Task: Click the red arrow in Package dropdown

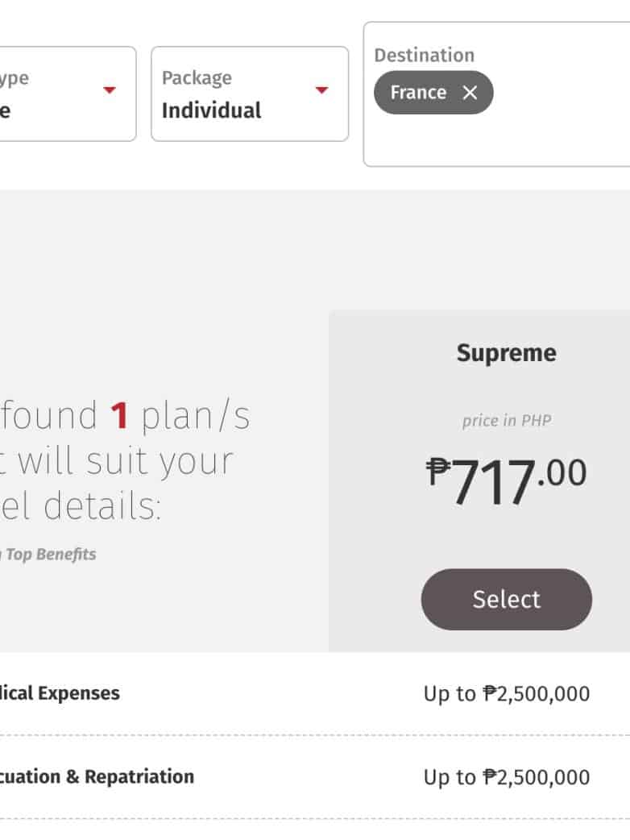Action: click(322, 90)
